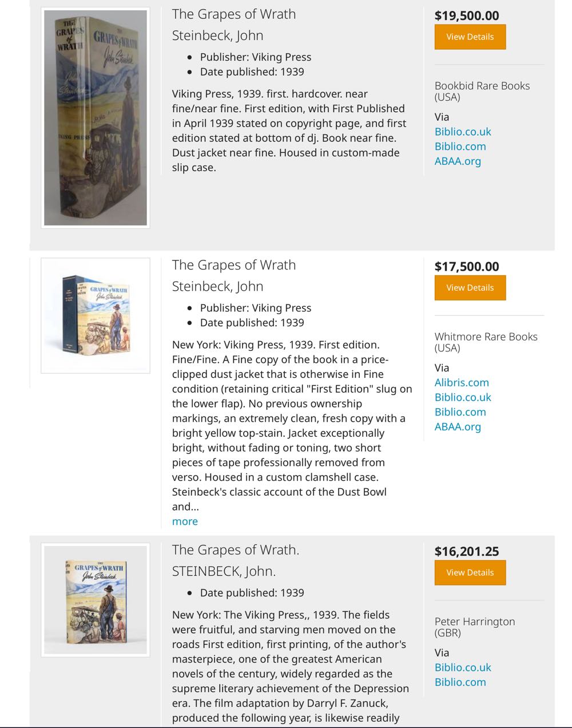Visit ABAA.org from the Bookbid Rare Books listing

(458, 161)
